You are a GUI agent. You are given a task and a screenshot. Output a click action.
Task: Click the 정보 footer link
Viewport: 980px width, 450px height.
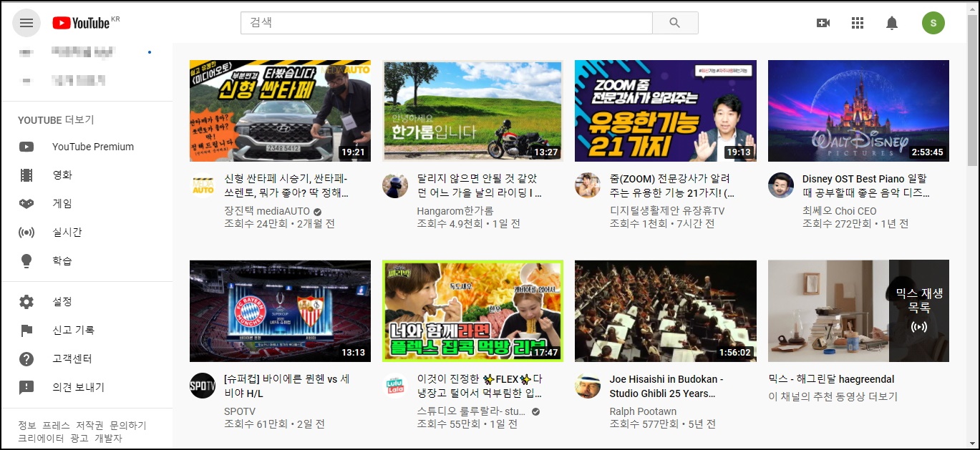coord(27,425)
